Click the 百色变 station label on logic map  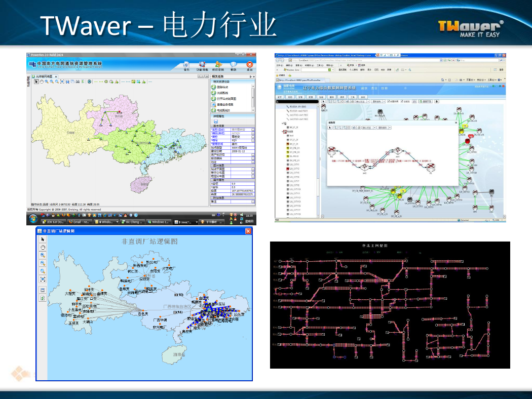pyautogui.click(x=143, y=314)
